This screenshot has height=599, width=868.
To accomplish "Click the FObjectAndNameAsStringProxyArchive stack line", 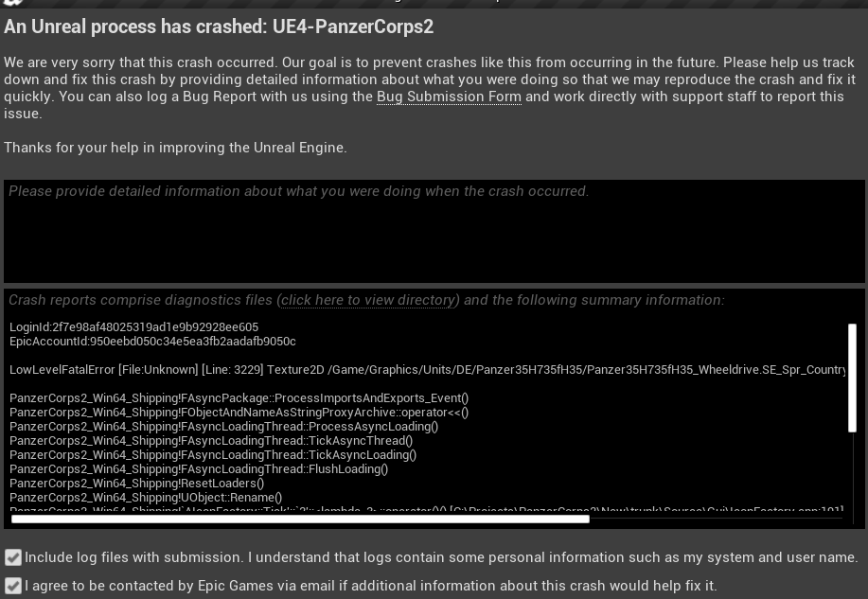I will pos(239,413).
